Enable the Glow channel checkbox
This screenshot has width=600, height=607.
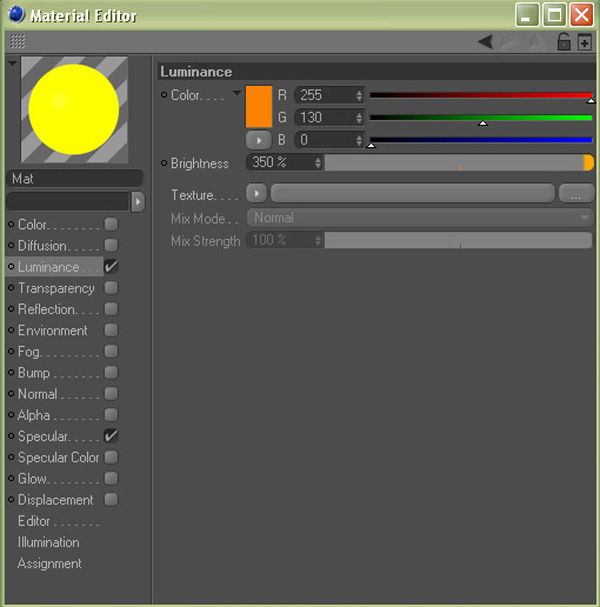[x=111, y=479]
